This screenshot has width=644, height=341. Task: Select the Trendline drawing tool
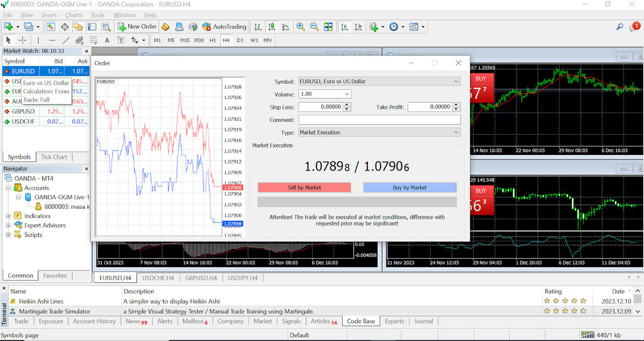66,40
